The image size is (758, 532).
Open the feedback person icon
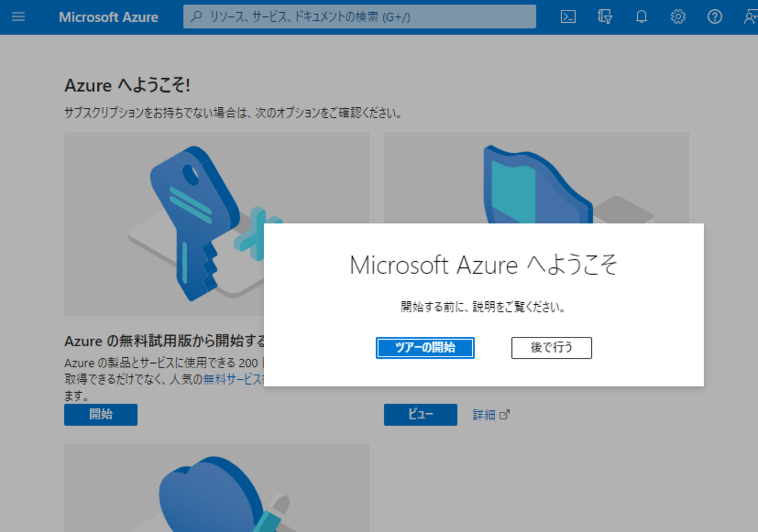pyautogui.click(x=750, y=17)
